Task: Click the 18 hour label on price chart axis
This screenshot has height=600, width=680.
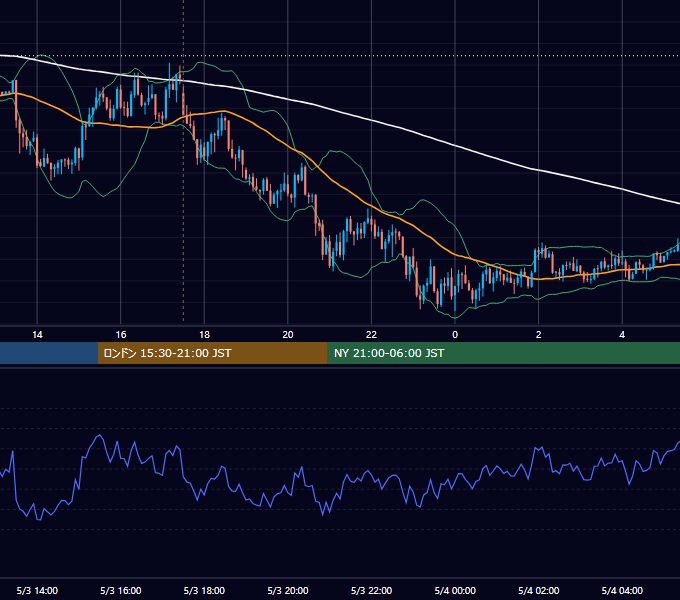Action: click(x=204, y=335)
